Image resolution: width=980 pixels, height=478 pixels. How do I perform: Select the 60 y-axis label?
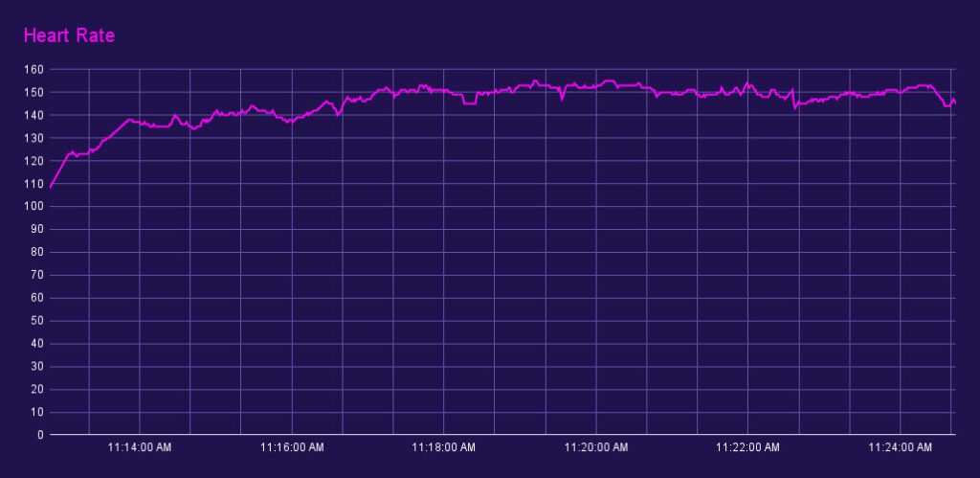[37, 298]
